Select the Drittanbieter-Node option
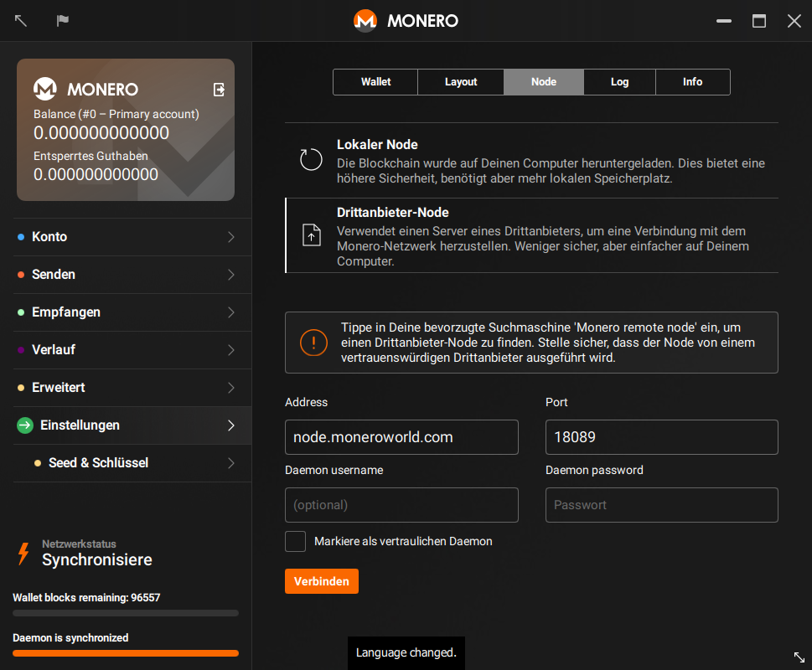Screen dimensions: 812x670 tap(531, 235)
